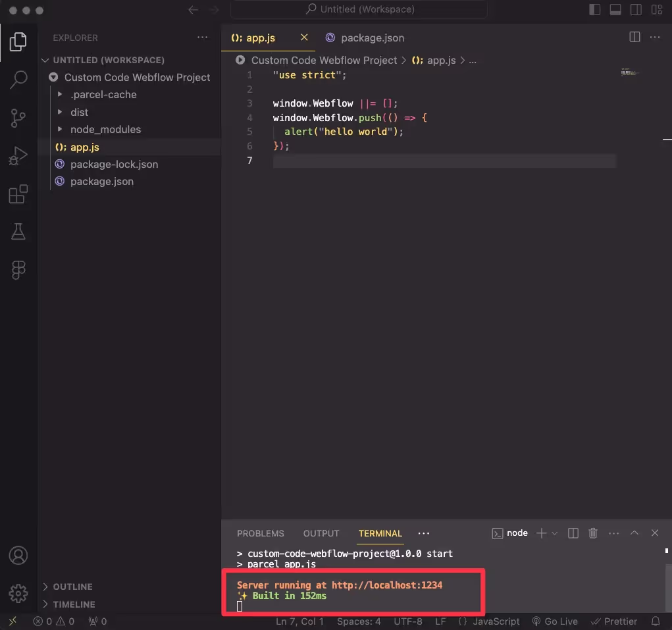The width and height of the screenshot is (672, 630).
Task: Open the Figma icon in activity bar
Action: pyautogui.click(x=18, y=270)
